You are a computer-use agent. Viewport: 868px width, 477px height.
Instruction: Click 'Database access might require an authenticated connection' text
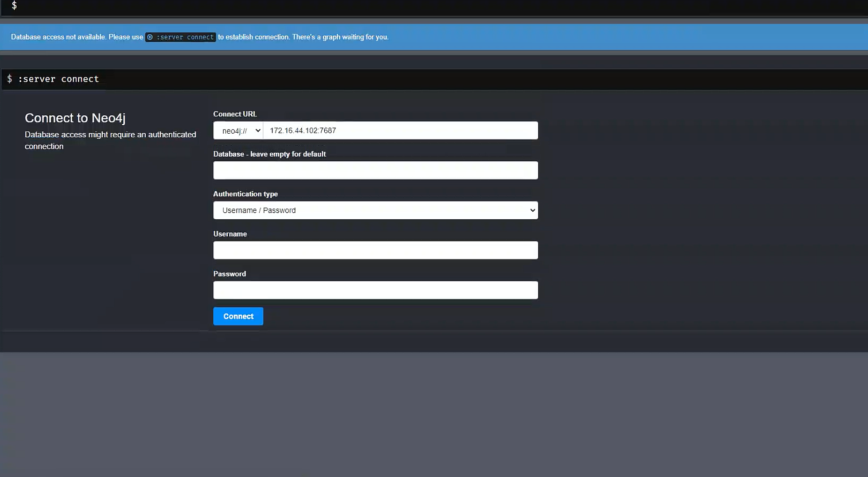tap(110, 141)
